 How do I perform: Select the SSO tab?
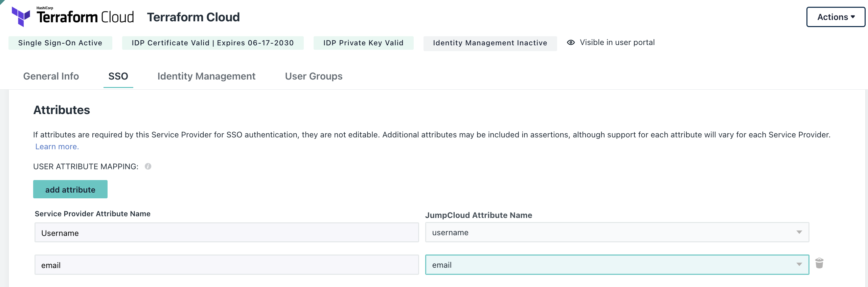118,76
